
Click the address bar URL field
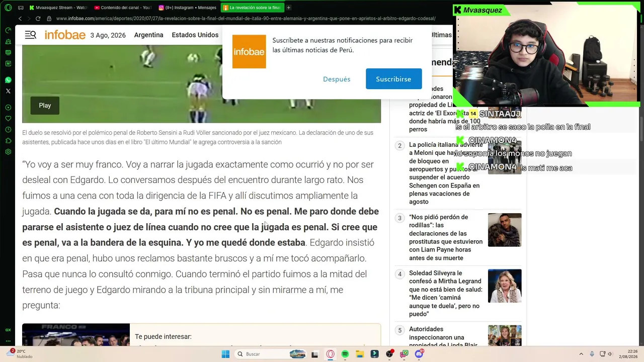(246, 19)
